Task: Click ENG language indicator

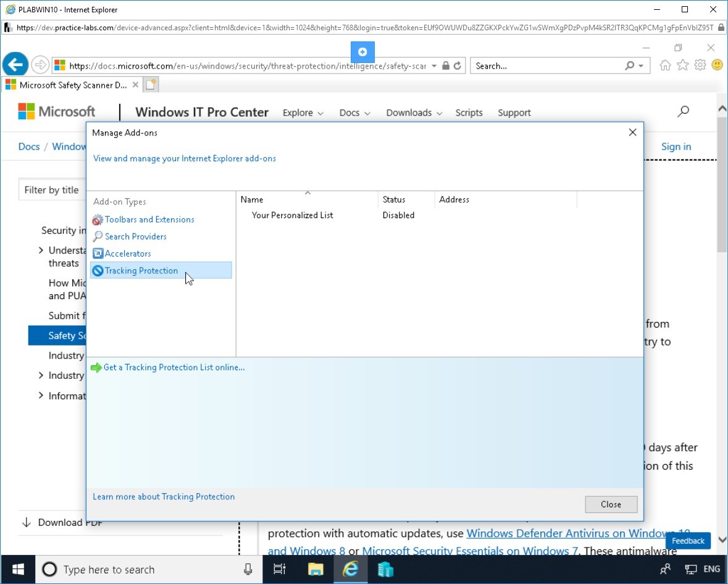Action: tap(712, 569)
